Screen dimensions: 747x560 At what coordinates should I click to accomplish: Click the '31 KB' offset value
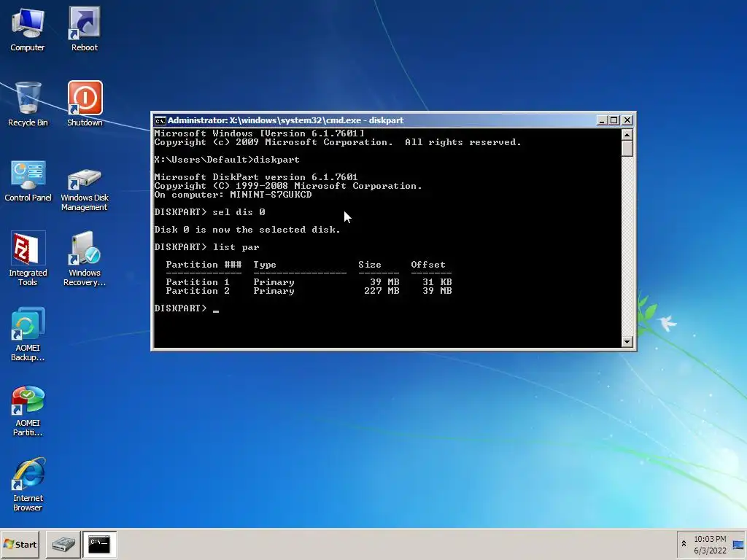[x=437, y=282]
